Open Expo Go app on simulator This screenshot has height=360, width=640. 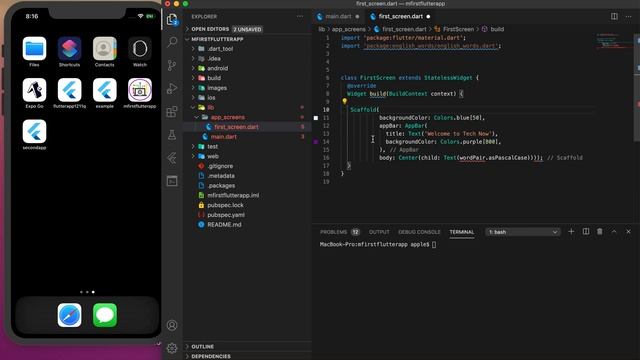34,93
